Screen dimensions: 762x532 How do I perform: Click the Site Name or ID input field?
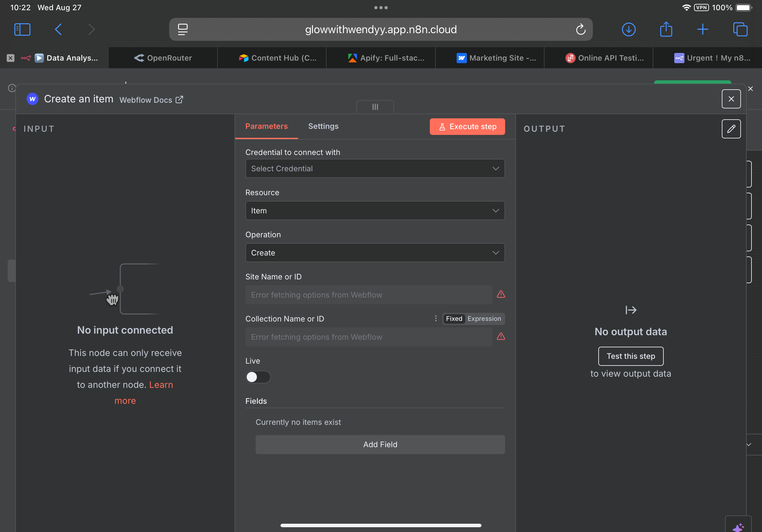coord(368,294)
